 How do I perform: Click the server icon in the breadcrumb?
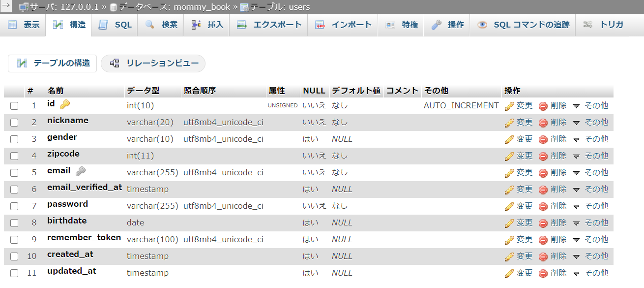[x=24, y=7]
